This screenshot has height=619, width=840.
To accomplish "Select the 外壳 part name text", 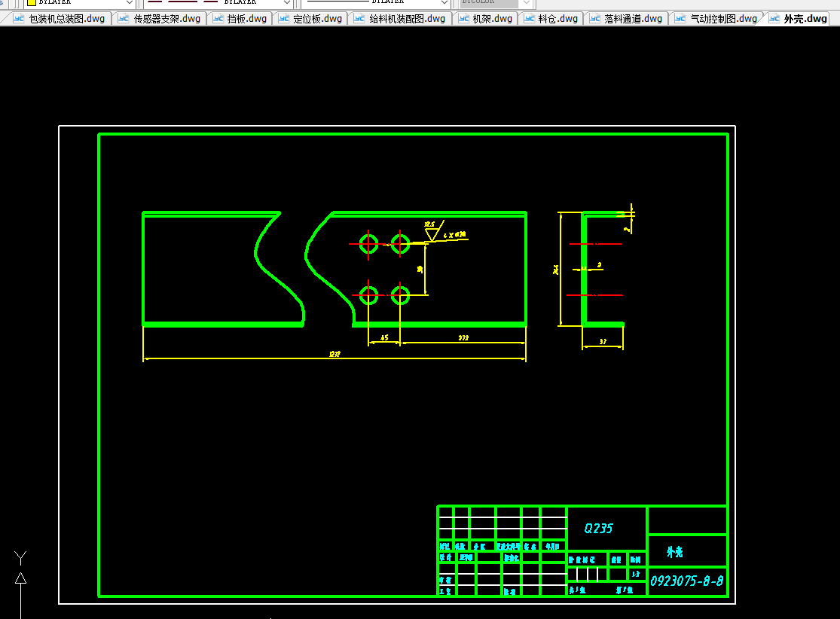I will pyautogui.click(x=674, y=552).
